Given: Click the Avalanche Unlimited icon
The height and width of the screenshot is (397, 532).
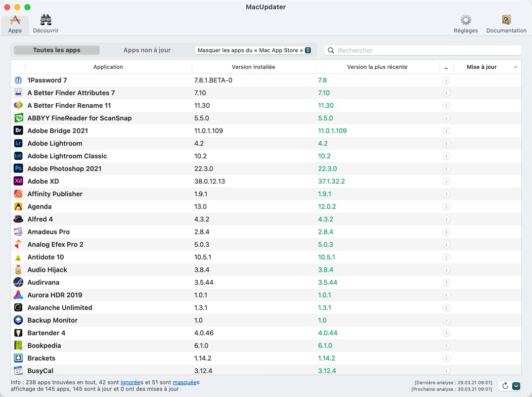Looking at the screenshot, I should (18, 307).
